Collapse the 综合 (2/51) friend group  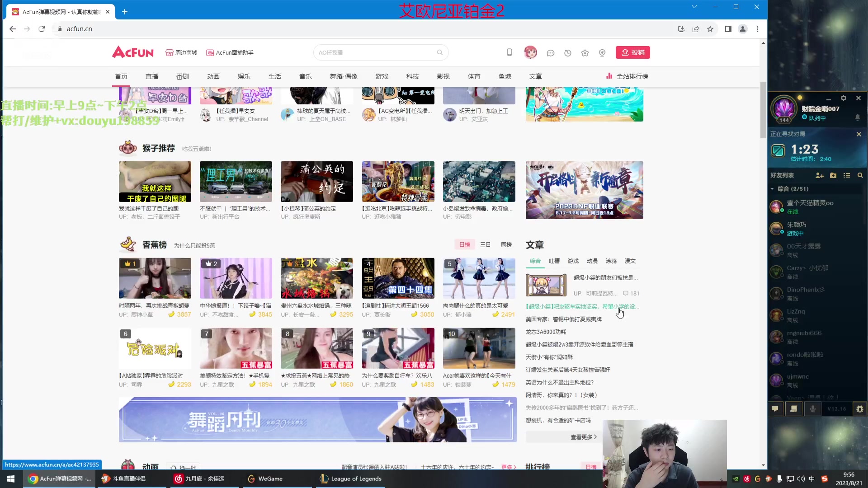[x=773, y=189]
